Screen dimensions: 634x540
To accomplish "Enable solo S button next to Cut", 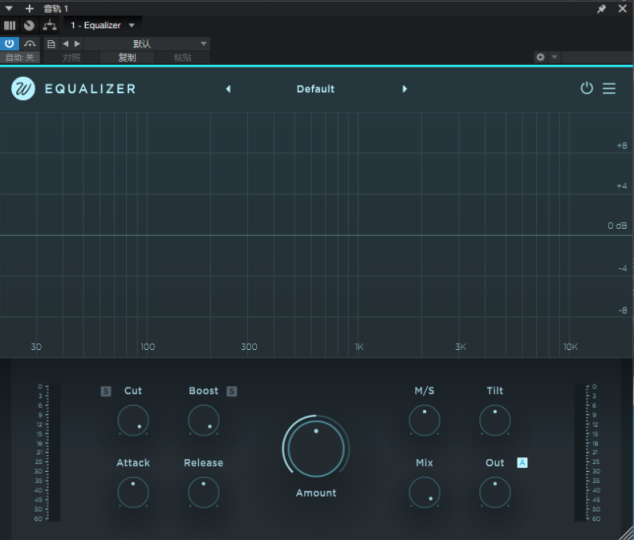I will 106,391.
